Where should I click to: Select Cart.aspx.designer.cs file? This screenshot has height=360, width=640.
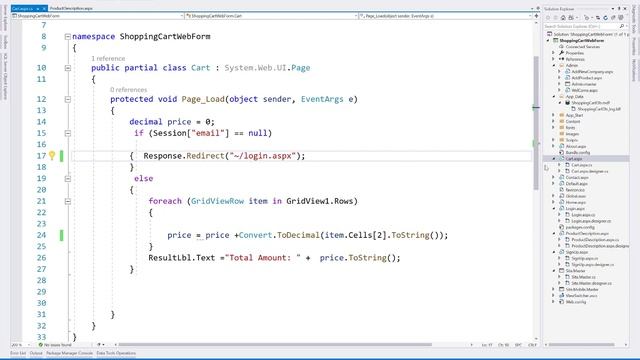click(x=589, y=171)
